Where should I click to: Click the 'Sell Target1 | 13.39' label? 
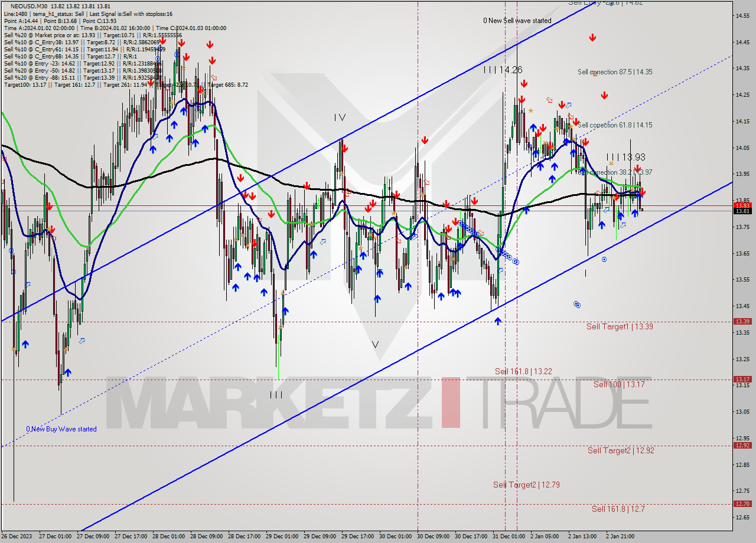pos(620,326)
